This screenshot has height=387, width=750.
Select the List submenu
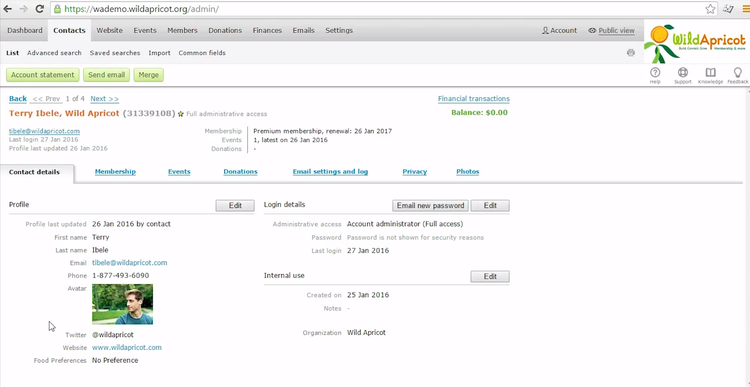pos(12,53)
